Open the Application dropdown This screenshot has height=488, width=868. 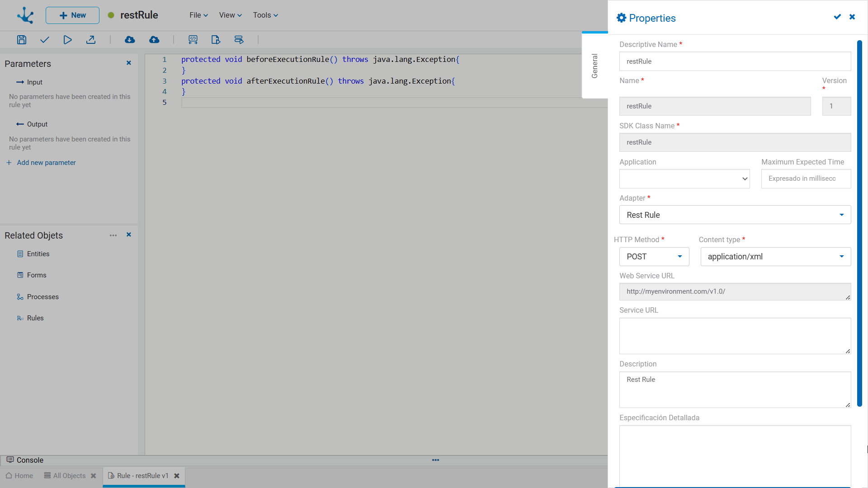(684, 178)
